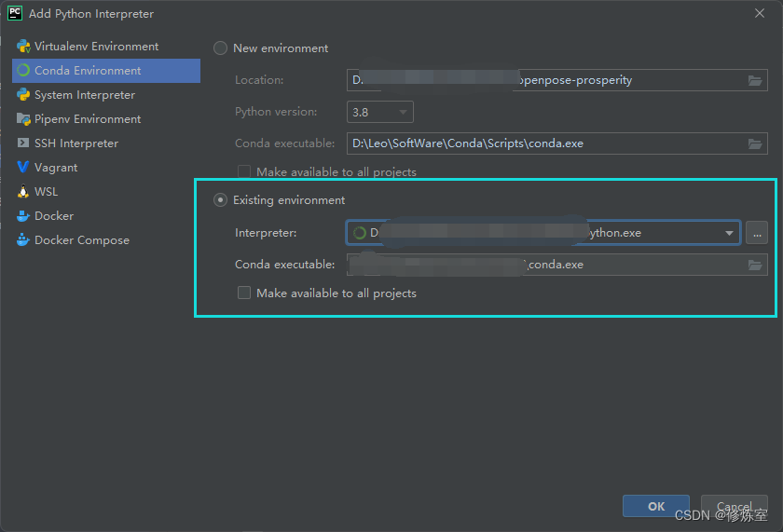Click the Add Python Interpreter title text
The height and width of the screenshot is (532, 783).
[x=91, y=13]
